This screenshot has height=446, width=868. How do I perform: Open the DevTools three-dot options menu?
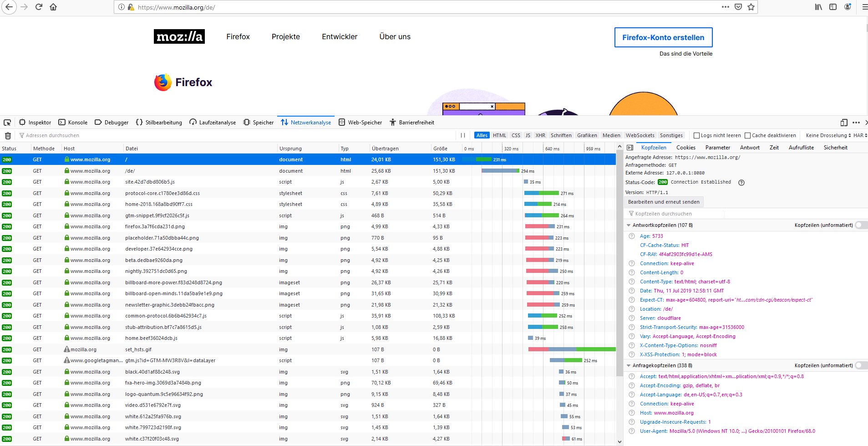click(x=856, y=123)
